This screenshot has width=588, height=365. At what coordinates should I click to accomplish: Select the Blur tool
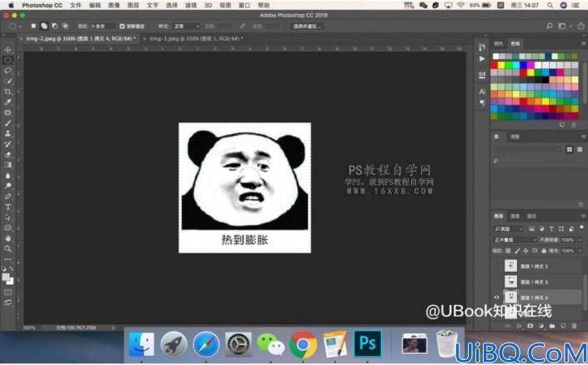click(8, 175)
